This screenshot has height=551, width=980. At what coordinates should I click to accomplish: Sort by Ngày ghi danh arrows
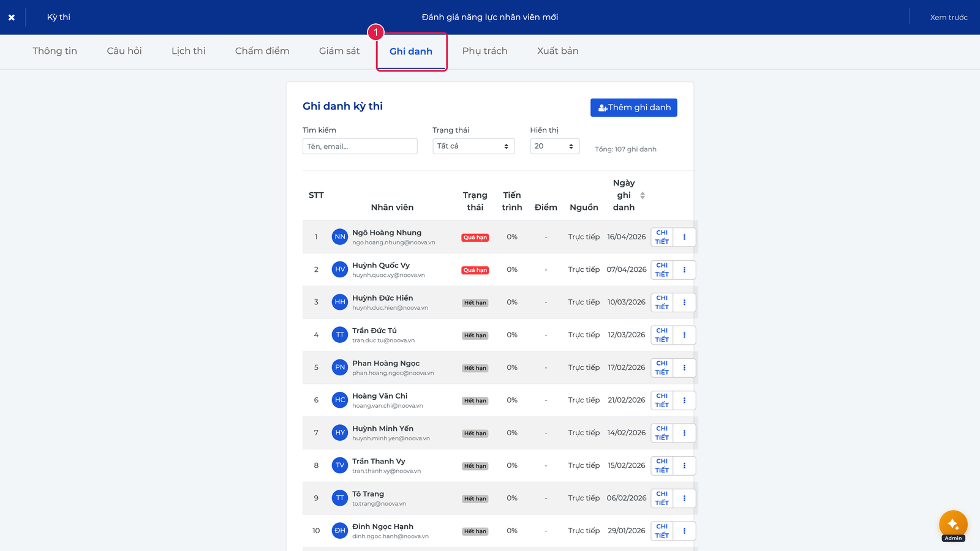pos(643,195)
